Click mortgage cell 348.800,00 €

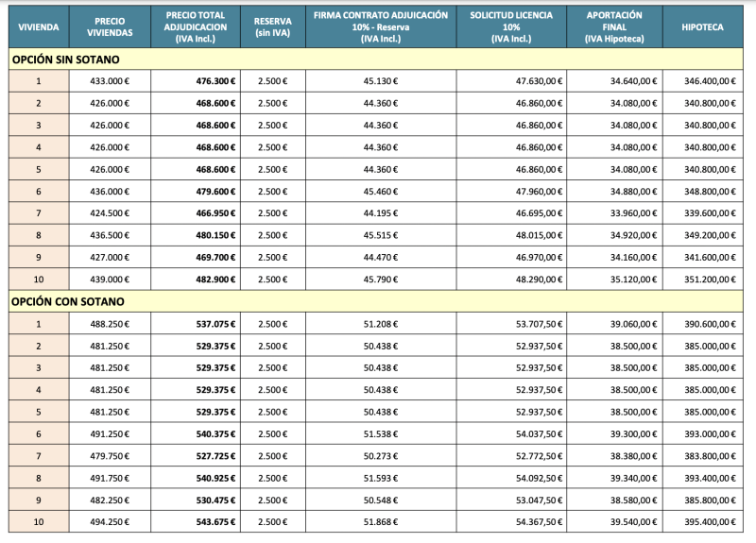point(703,192)
